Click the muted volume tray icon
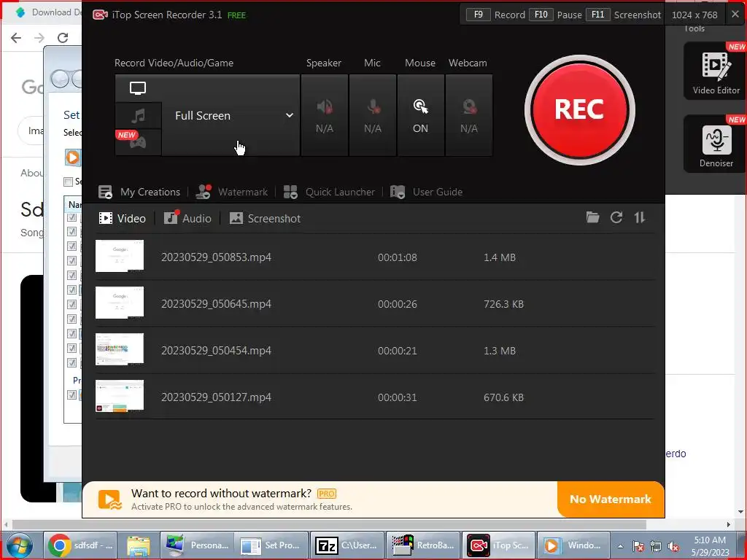The height and width of the screenshot is (560, 747). (673, 546)
